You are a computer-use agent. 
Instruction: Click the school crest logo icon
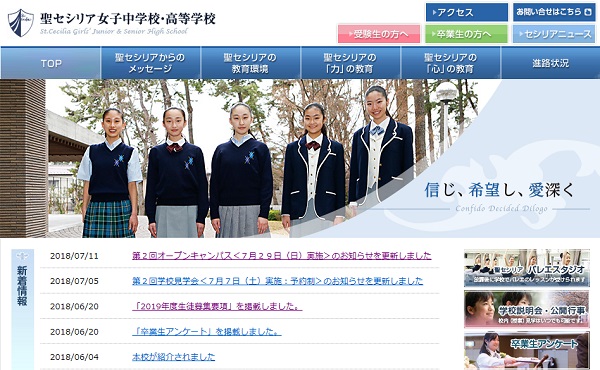(x=21, y=23)
